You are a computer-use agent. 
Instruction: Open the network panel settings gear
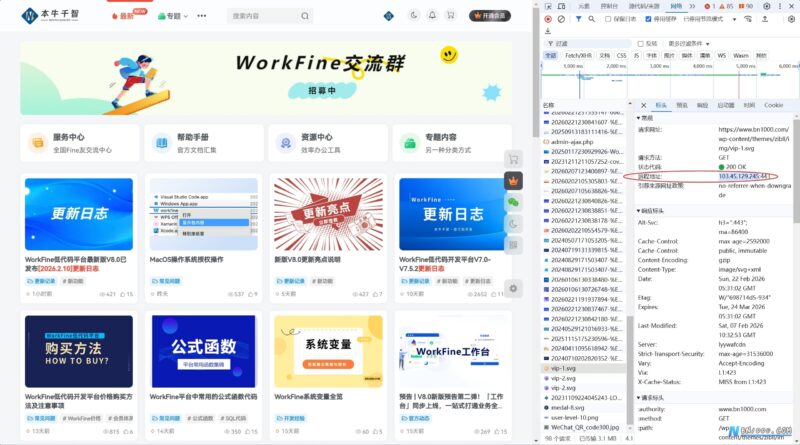tap(791, 19)
